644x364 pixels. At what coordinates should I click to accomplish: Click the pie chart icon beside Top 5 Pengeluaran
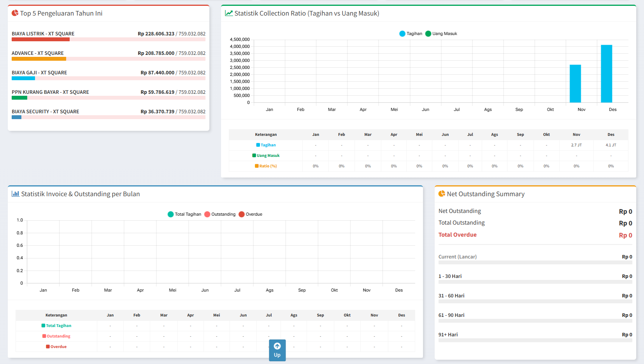point(15,13)
